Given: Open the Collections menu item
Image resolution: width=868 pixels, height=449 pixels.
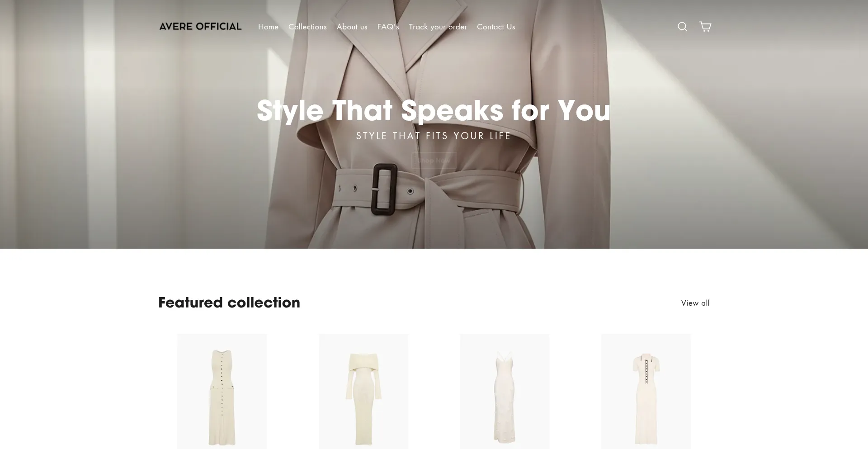Looking at the screenshot, I should (x=307, y=27).
